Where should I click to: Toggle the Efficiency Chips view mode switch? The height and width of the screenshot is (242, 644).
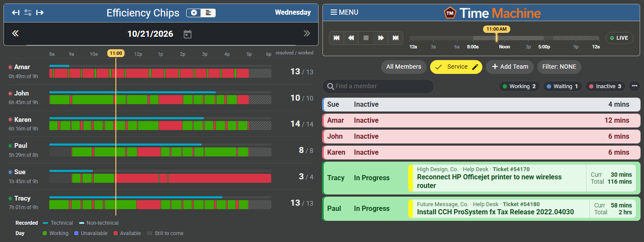pos(201,13)
